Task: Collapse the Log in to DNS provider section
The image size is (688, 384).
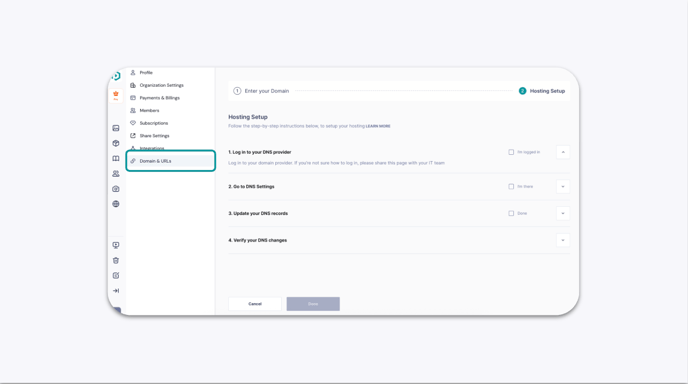Action: point(563,152)
